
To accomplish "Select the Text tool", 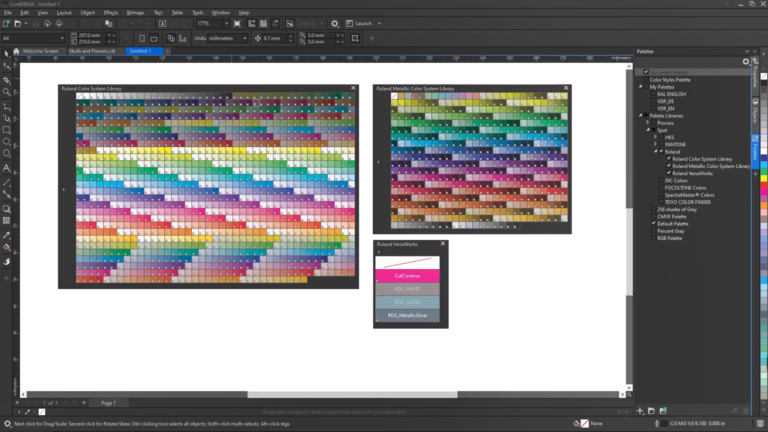I will pos(6,168).
